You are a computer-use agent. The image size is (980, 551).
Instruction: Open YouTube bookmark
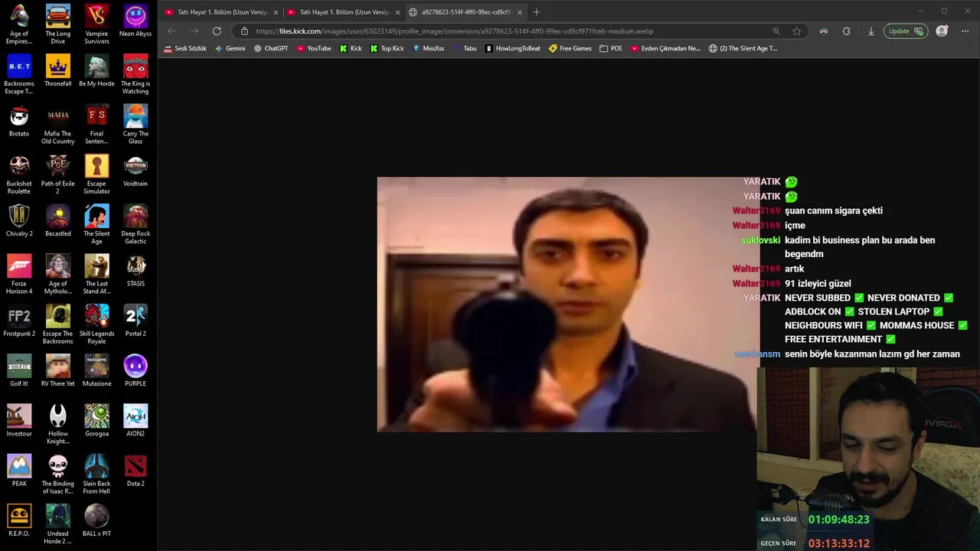point(314,48)
